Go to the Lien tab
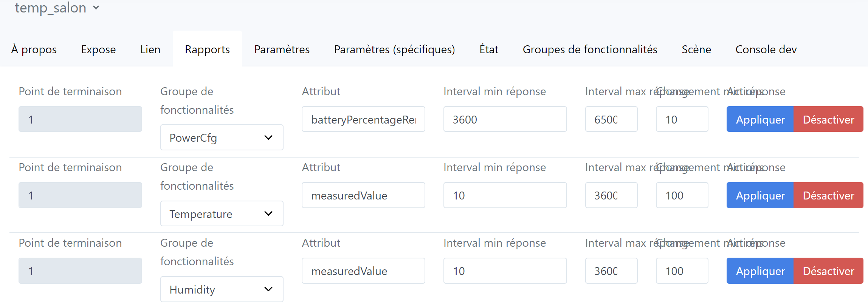868x303 pixels. (x=150, y=49)
